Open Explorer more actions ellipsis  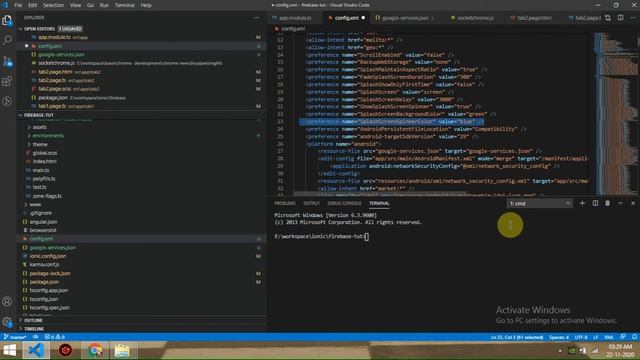tap(256, 18)
